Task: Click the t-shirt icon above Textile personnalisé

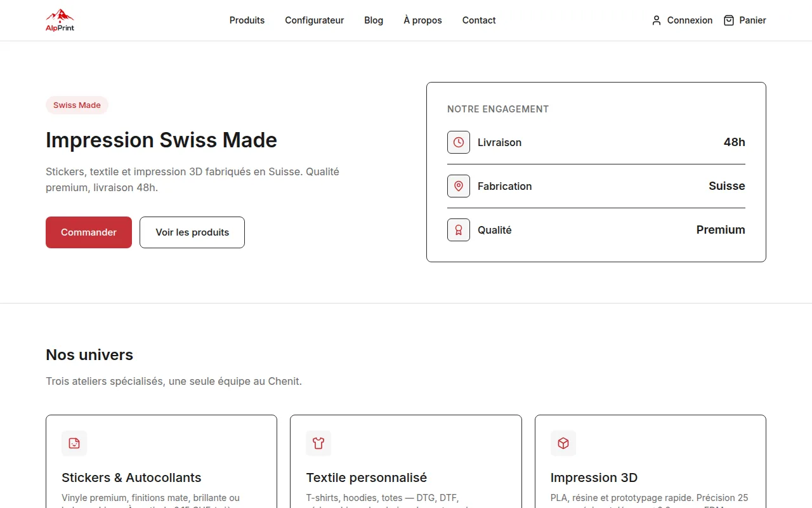Action: pos(318,443)
